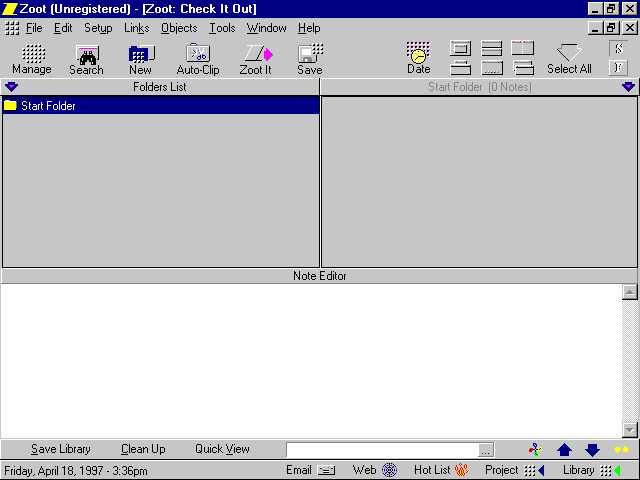The height and width of the screenshot is (480, 640).
Task: Click the Save toolbar icon
Action: [310, 54]
